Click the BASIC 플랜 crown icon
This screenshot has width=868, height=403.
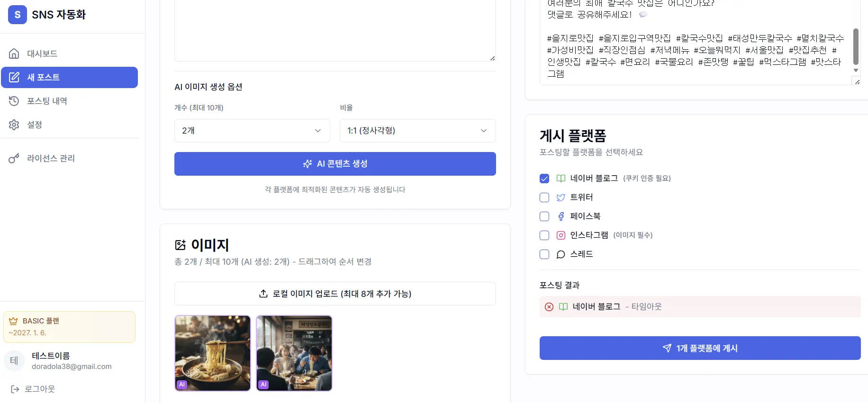[13, 321]
